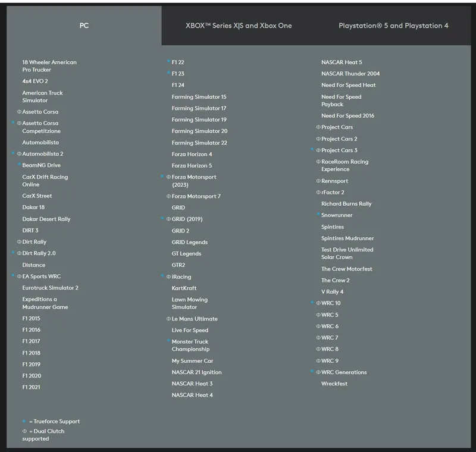Click the Dual Clutch symbol in the legend

tap(24, 431)
